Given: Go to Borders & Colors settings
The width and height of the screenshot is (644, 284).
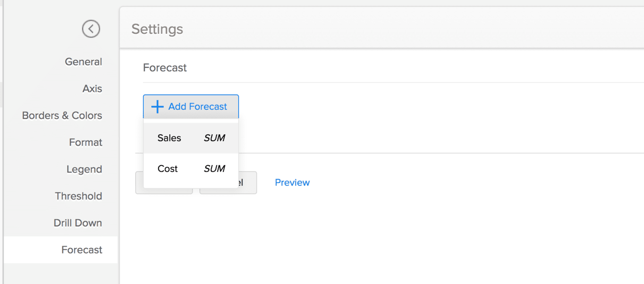Looking at the screenshot, I should coord(61,115).
